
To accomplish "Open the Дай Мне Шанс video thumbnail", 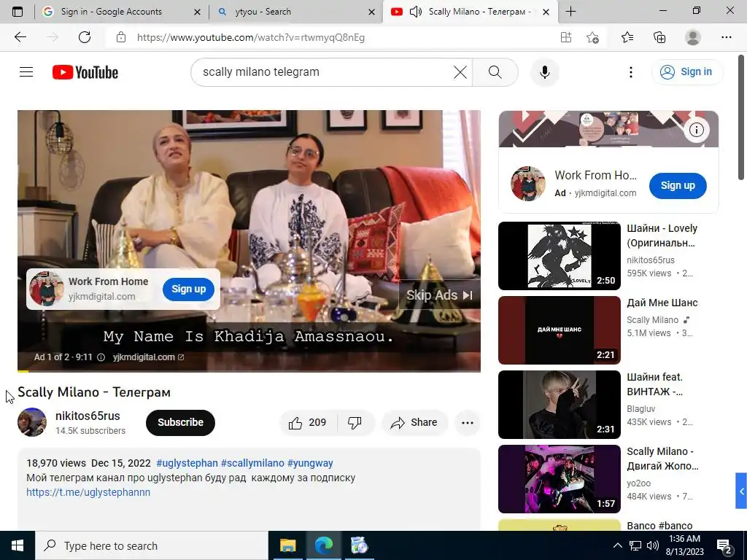I will [x=560, y=330].
